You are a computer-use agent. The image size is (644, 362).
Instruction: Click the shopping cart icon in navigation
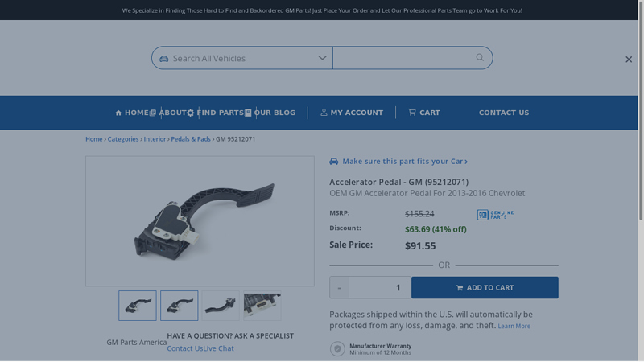point(412,113)
